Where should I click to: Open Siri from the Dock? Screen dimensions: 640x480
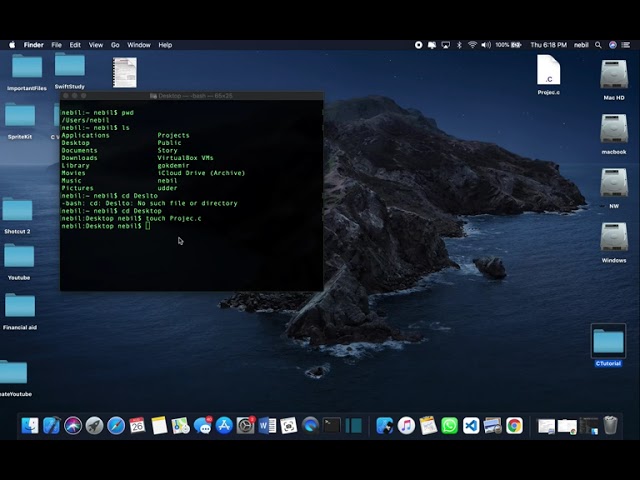click(x=73, y=426)
